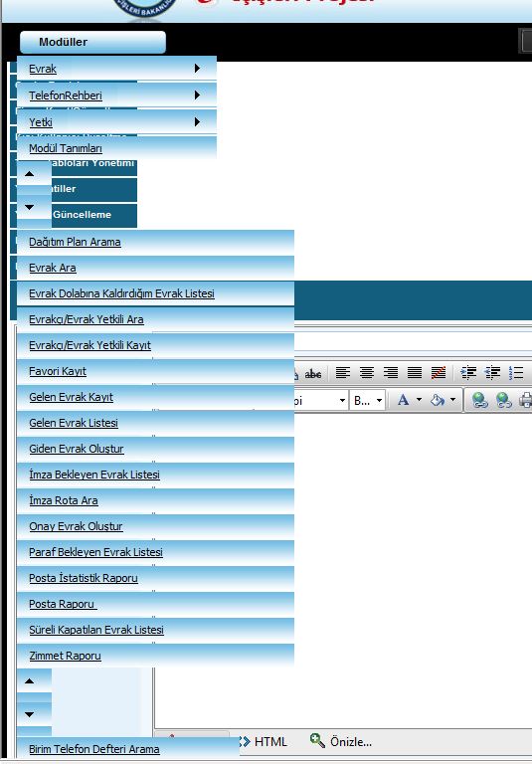
Task: Open Birim Telefon Defteri Arama
Action: click(127, 749)
